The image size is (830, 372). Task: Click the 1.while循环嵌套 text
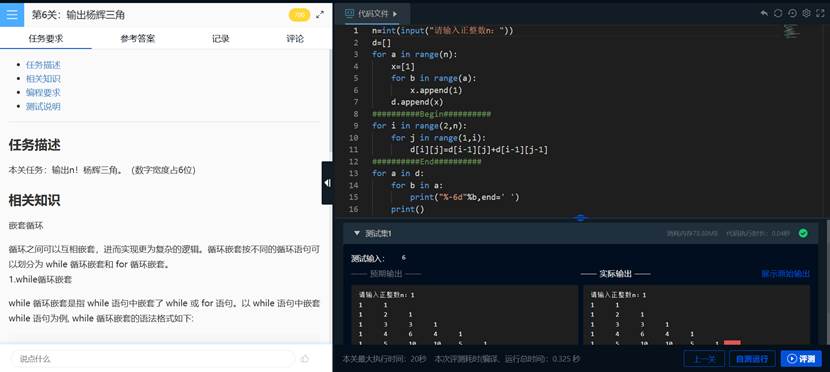[x=40, y=279]
